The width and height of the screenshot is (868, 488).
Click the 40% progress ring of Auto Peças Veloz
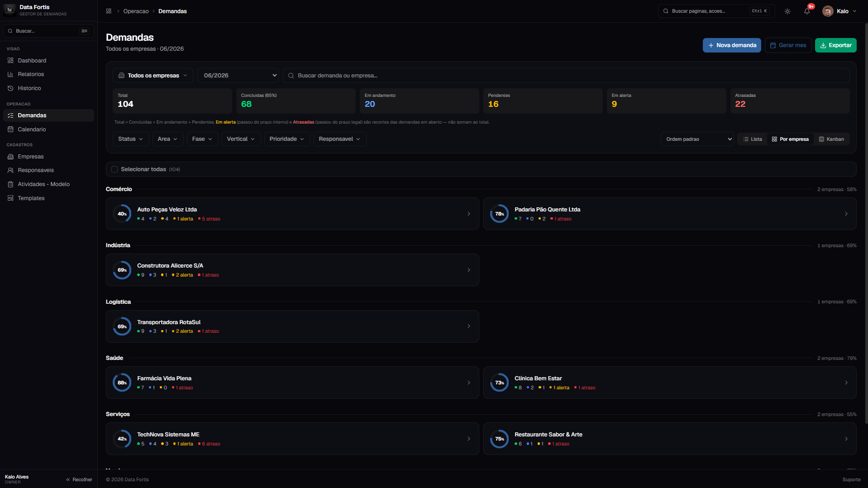(x=122, y=214)
